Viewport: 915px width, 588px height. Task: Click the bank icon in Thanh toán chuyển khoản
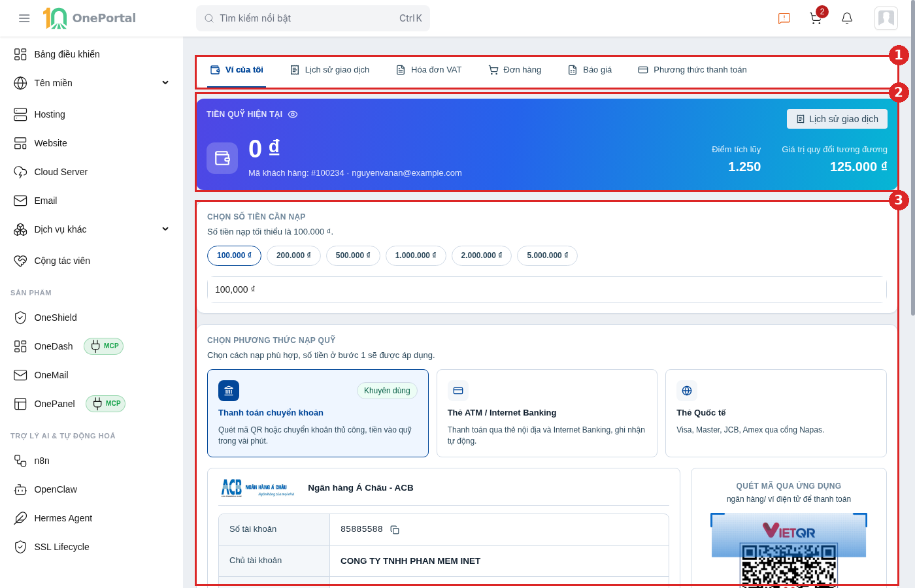(229, 391)
